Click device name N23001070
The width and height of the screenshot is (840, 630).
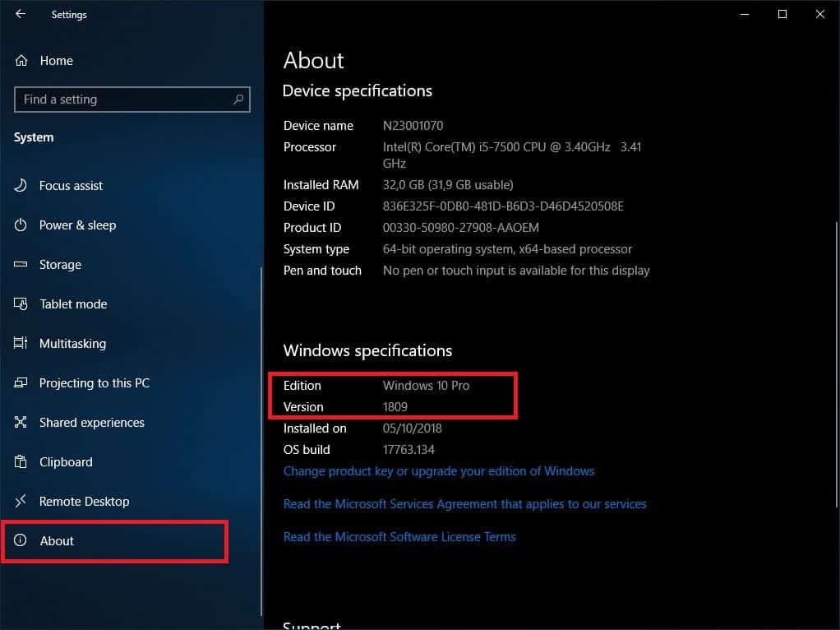point(413,126)
